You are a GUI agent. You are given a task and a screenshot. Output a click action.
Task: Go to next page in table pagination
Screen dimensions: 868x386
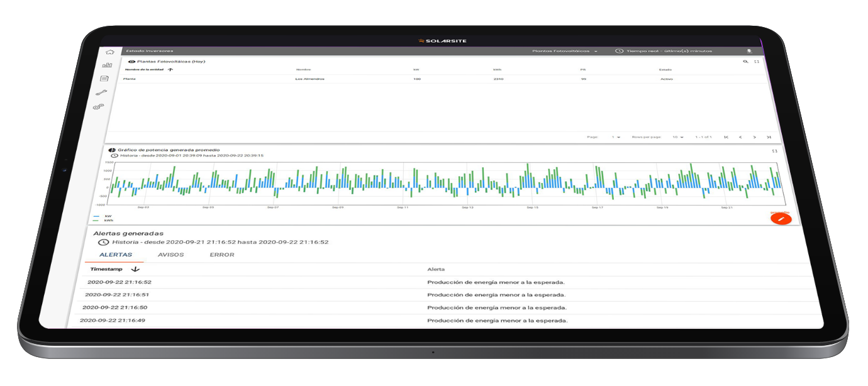(754, 137)
